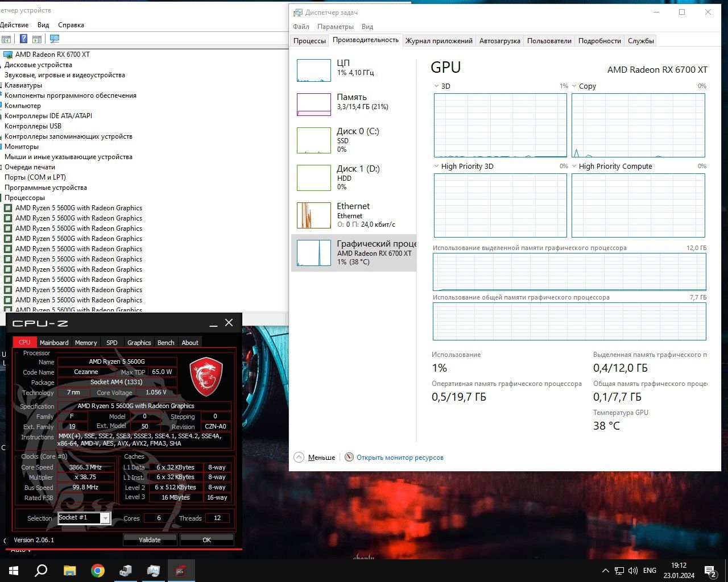Switch to Task Manager via its taskbar icon
The width and height of the screenshot is (728, 582).
[153, 571]
